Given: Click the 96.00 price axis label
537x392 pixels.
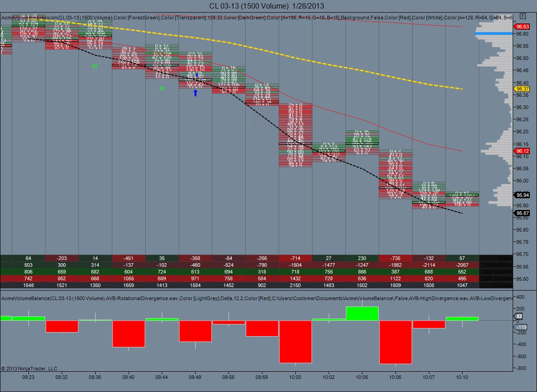Looking at the screenshot, I should click(x=522, y=181).
